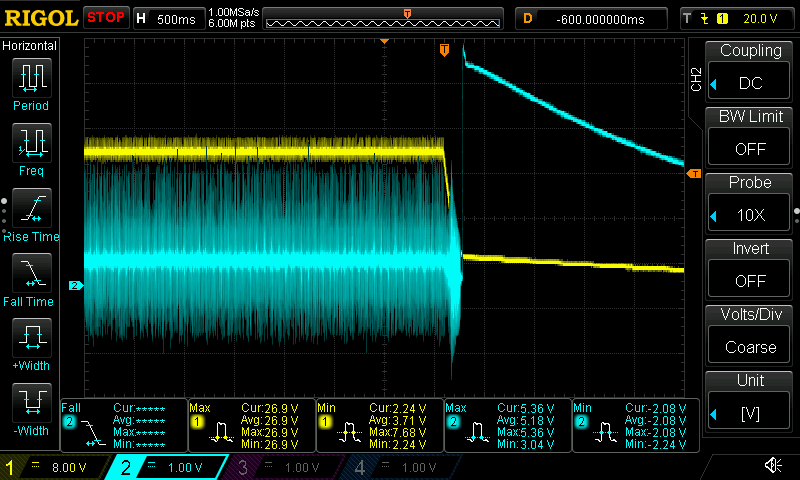This screenshot has height=480, width=800.
Task: Click the CH1 Min Max:7.68 V value
Action: coord(397,432)
